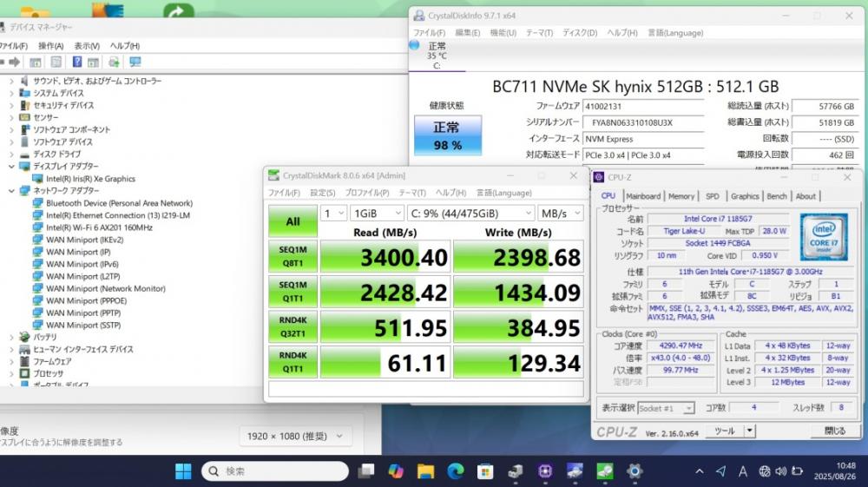Screen dimensions: 868x487
Task: Open the 表示(V) menu in Device Manager
Action: (87, 46)
